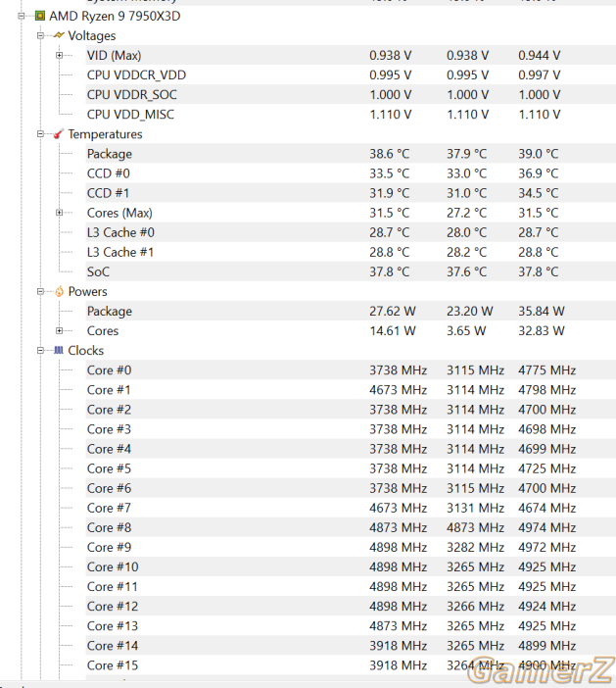Click the 3131 MHz Core #7 min value
The width and height of the screenshot is (616, 688).
coord(475,508)
